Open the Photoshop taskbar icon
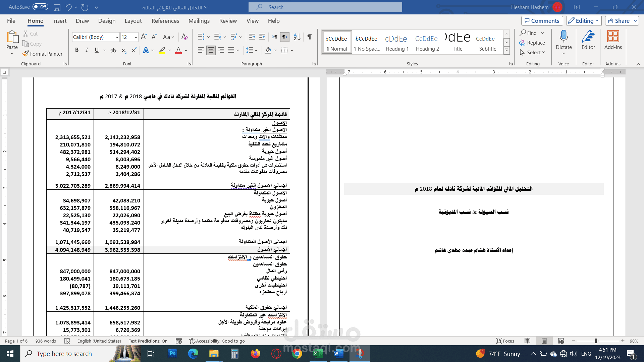644x362 pixels. coord(172,354)
